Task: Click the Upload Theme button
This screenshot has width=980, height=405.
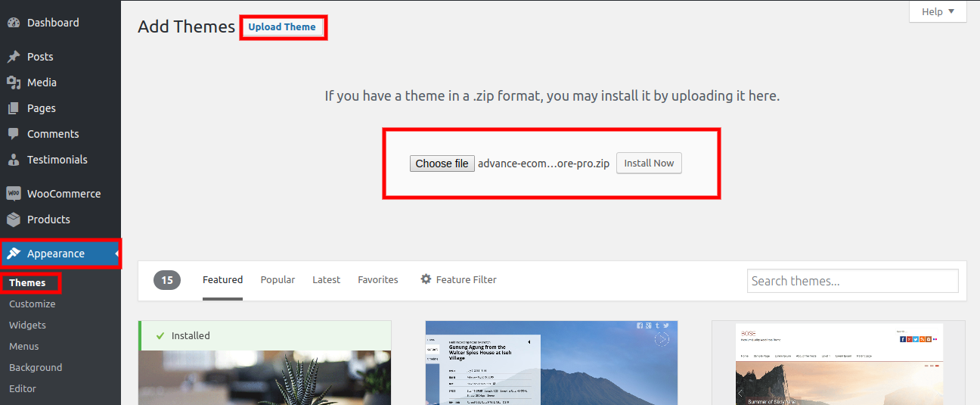Action: (282, 27)
